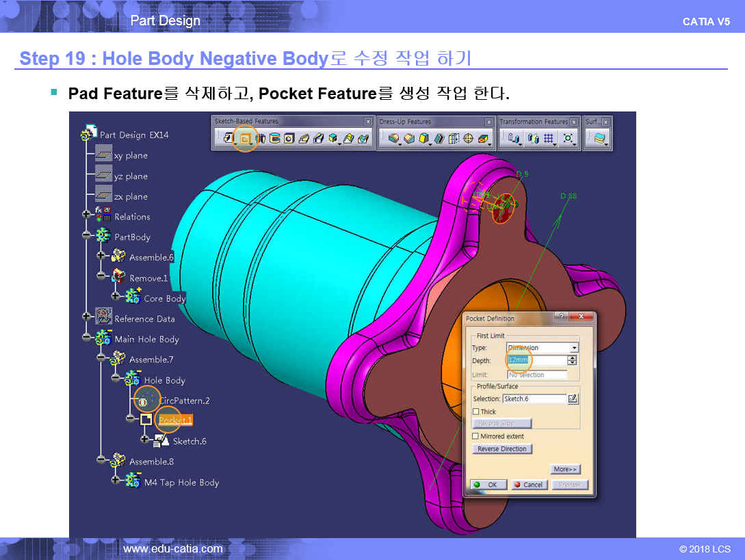Check the Mirrored extent option
Image resolution: width=745 pixels, height=560 pixels.
coord(476,436)
